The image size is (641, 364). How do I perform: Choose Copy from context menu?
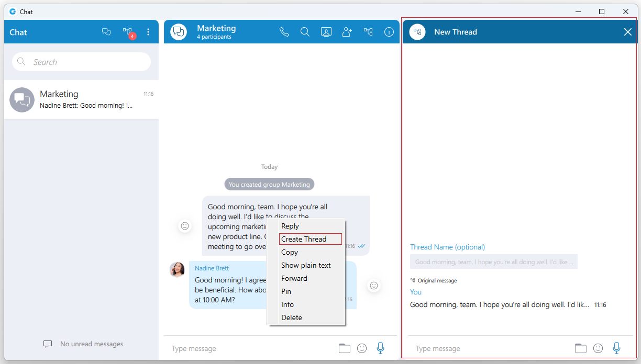pos(290,252)
